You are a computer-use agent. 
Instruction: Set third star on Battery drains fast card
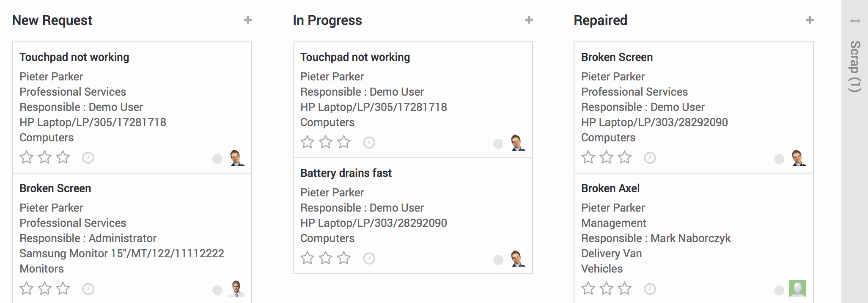click(344, 258)
